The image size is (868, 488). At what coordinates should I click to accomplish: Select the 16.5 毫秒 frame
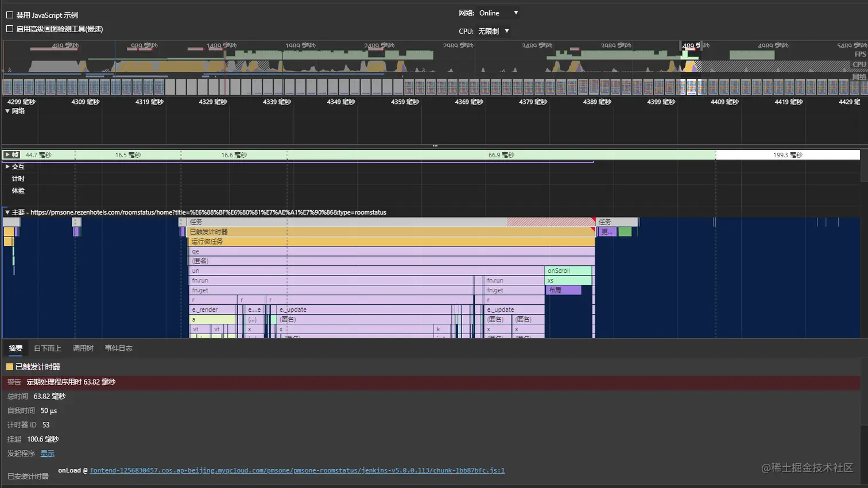pyautogui.click(x=128, y=155)
